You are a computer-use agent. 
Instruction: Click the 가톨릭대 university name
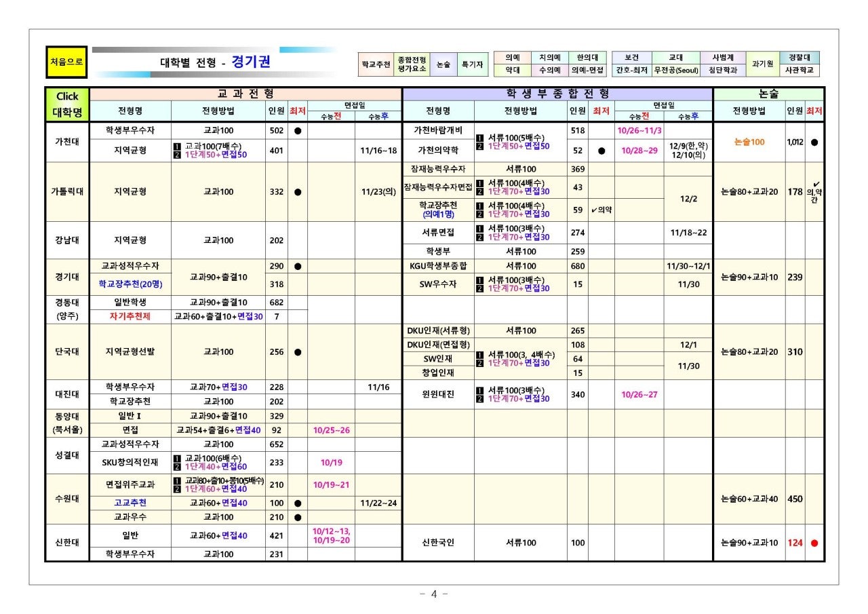pyautogui.click(x=68, y=191)
